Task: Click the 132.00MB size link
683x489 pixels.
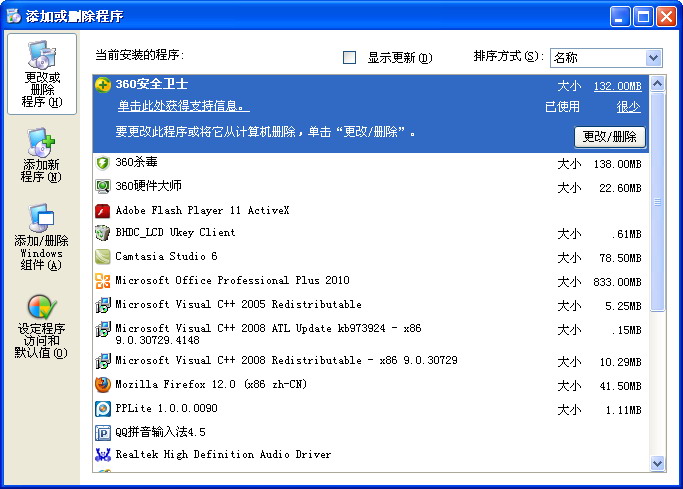Action: click(x=617, y=86)
